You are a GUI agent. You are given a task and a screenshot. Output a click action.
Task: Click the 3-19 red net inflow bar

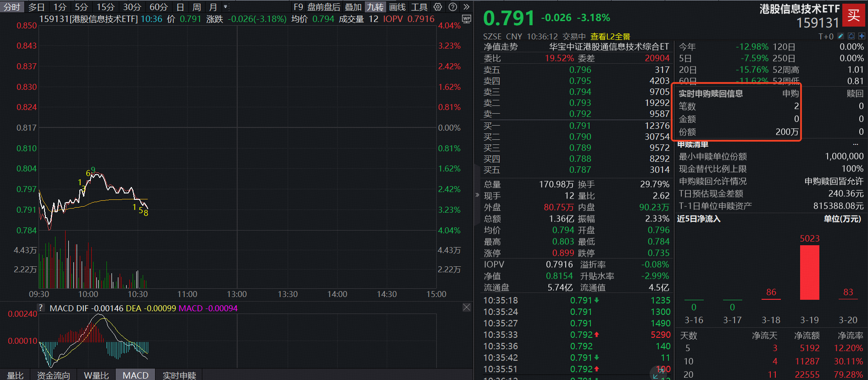pyautogui.click(x=809, y=272)
